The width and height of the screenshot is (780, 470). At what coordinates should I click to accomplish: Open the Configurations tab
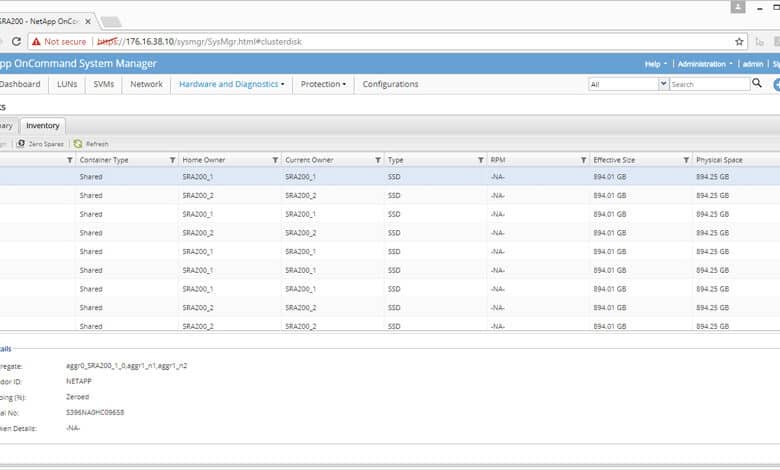click(390, 84)
